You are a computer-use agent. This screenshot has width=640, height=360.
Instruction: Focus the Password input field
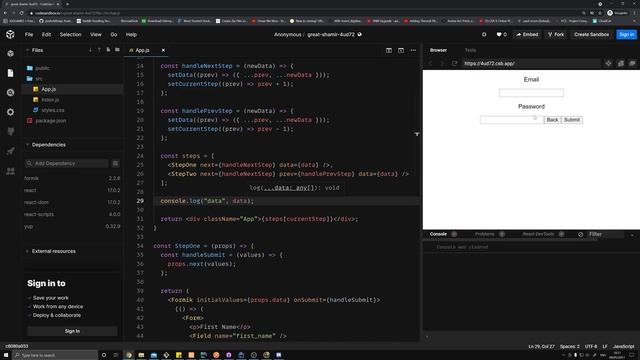[x=512, y=120]
